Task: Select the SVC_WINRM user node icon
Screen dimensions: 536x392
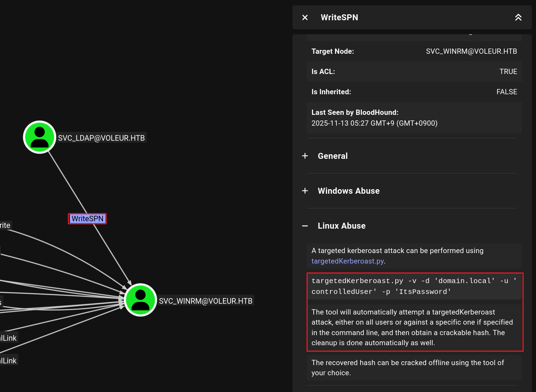Action: click(140, 300)
